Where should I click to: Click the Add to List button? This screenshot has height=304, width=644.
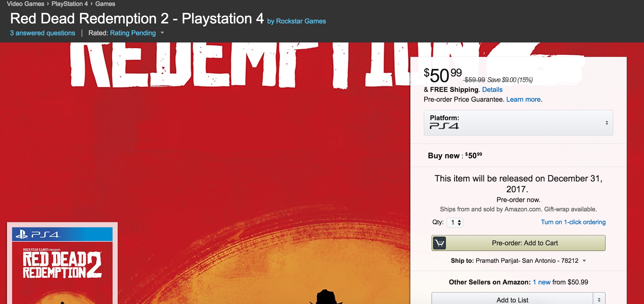[512, 300]
